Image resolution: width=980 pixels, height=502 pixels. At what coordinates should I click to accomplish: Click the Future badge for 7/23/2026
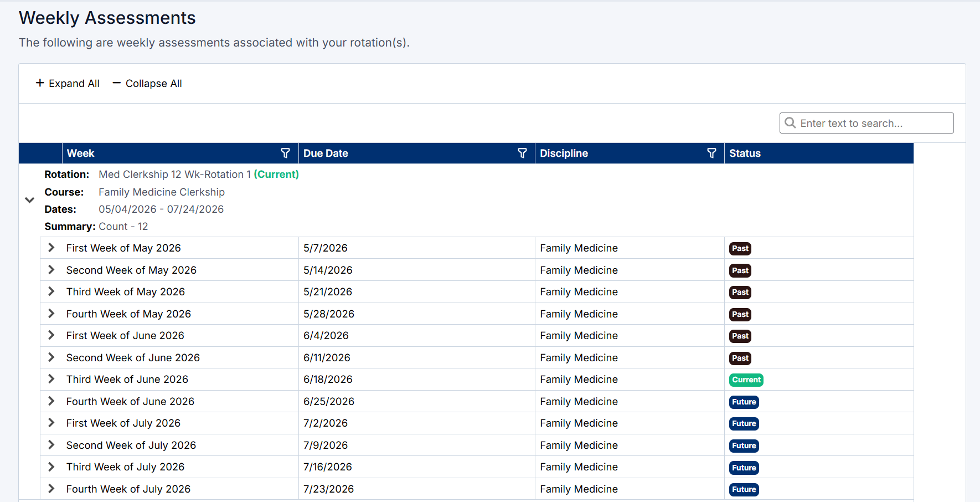(744, 489)
